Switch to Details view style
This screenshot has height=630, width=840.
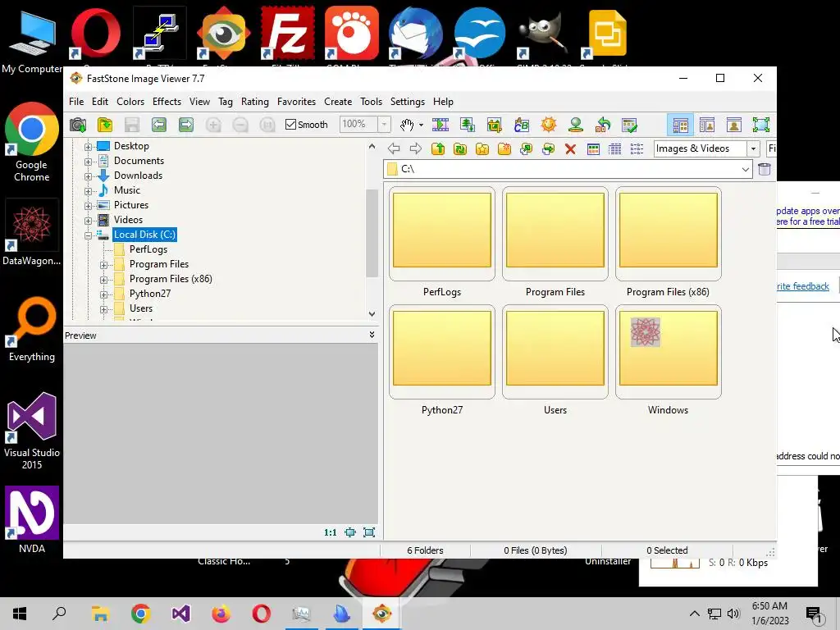coord(615,149)
